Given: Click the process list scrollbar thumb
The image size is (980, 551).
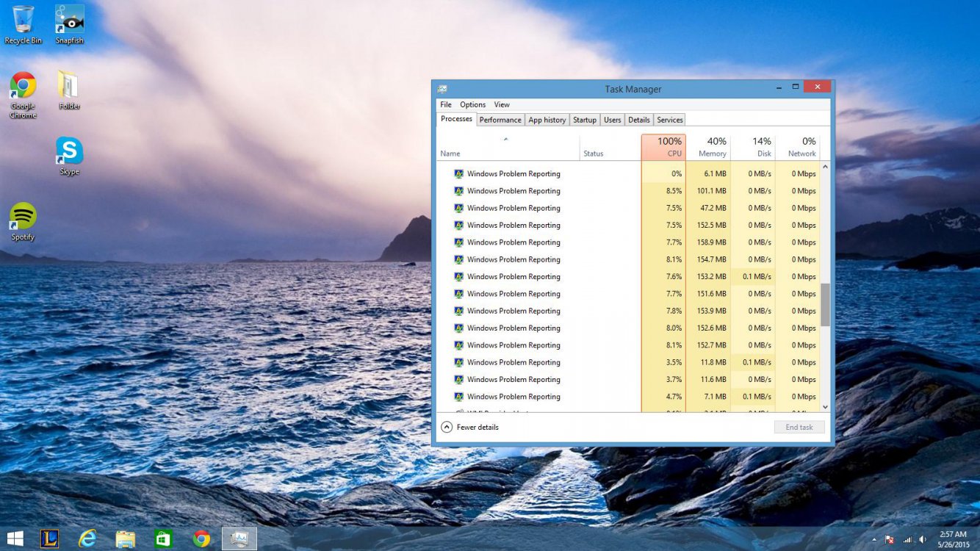Looking at the screenshot, I should click(825, 305).
